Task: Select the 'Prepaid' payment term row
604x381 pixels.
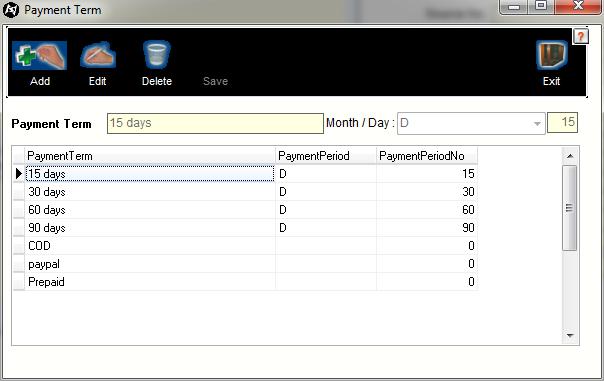Action: click(150, 282)
